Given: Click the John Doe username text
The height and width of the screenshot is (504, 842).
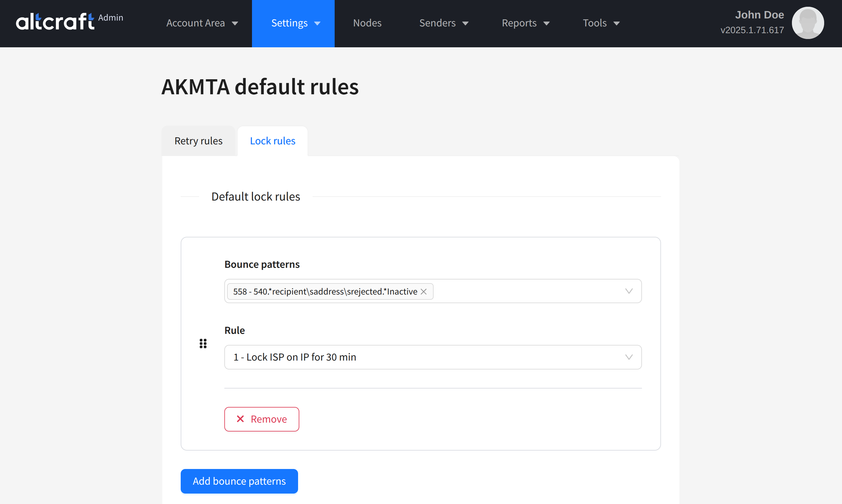Looking at the screenshot, I should pyautogui.click(x=759, y=15).
